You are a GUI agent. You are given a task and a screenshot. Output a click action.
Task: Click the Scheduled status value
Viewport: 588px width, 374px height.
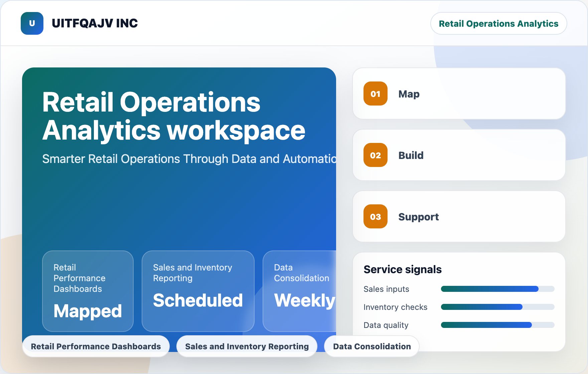198,300
